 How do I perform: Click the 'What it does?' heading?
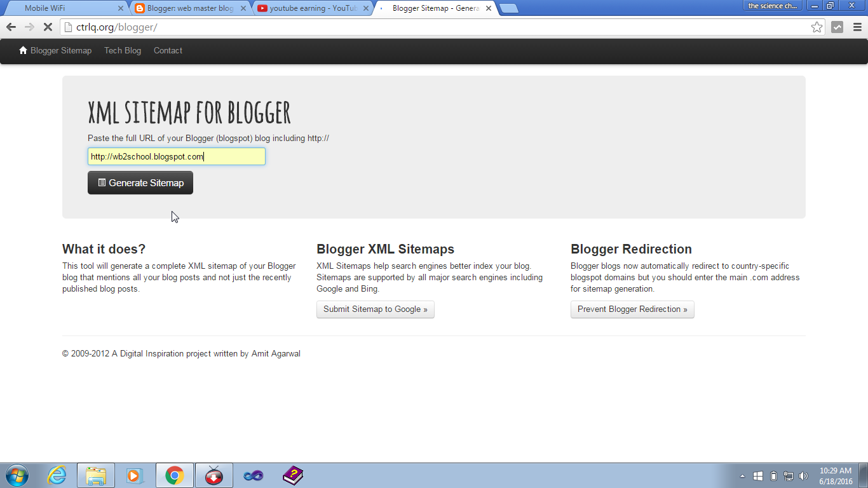pos(104,249)
